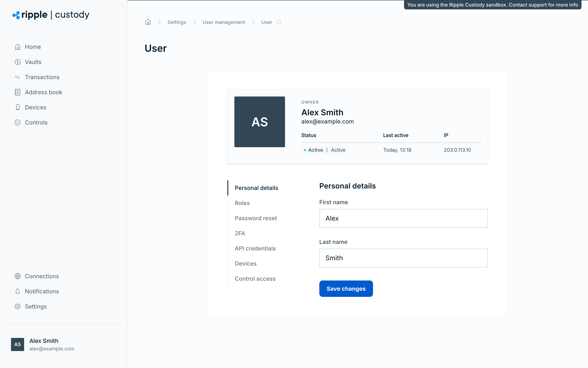Click the Settings gear icon in sidebar

tap(18, 306)
